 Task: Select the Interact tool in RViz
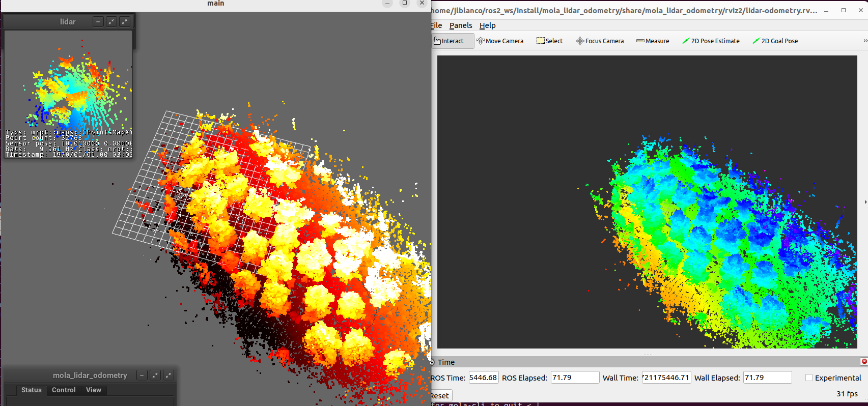coord(452,41)
